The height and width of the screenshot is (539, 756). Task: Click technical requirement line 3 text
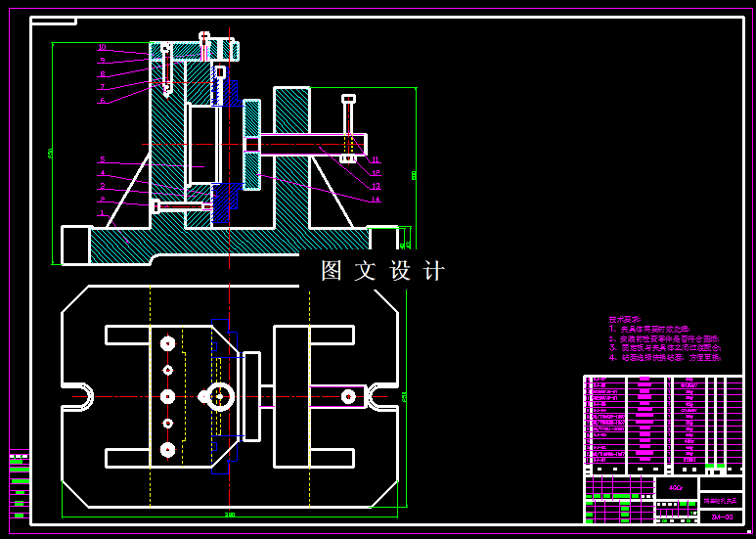(665, 347)
